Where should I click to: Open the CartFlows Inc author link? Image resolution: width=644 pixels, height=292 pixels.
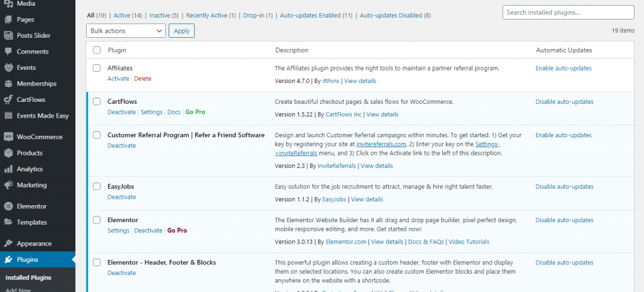pyautogui.click(x=343, y=115)
